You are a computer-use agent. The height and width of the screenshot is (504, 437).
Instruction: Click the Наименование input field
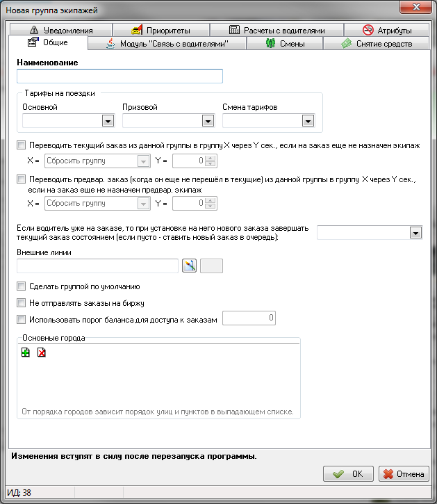coord(120,76)
